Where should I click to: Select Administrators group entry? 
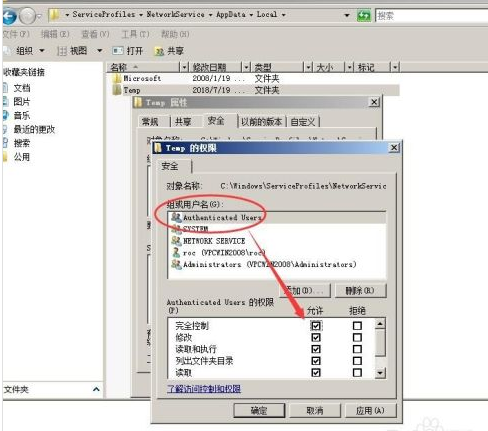(x=264, y=264)
